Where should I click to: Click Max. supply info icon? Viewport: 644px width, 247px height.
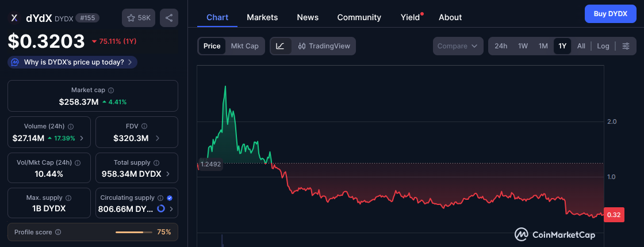pos(68,197)
